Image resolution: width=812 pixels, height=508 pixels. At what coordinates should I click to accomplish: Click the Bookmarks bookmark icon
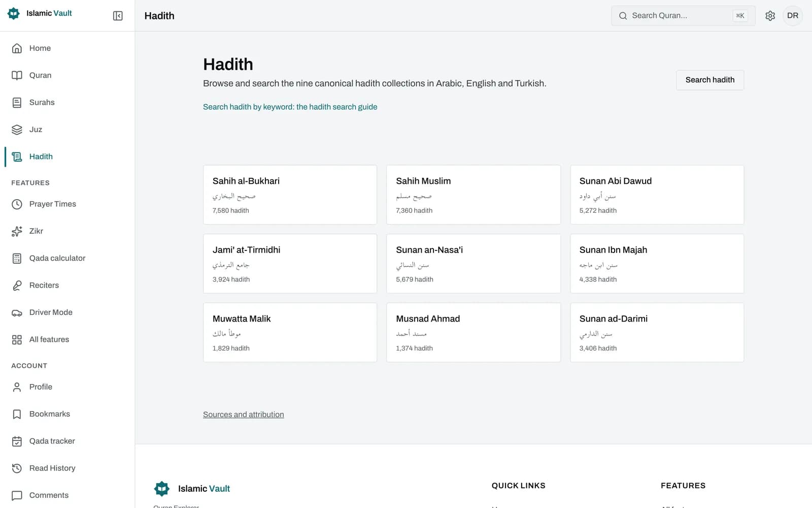(17, 414)
